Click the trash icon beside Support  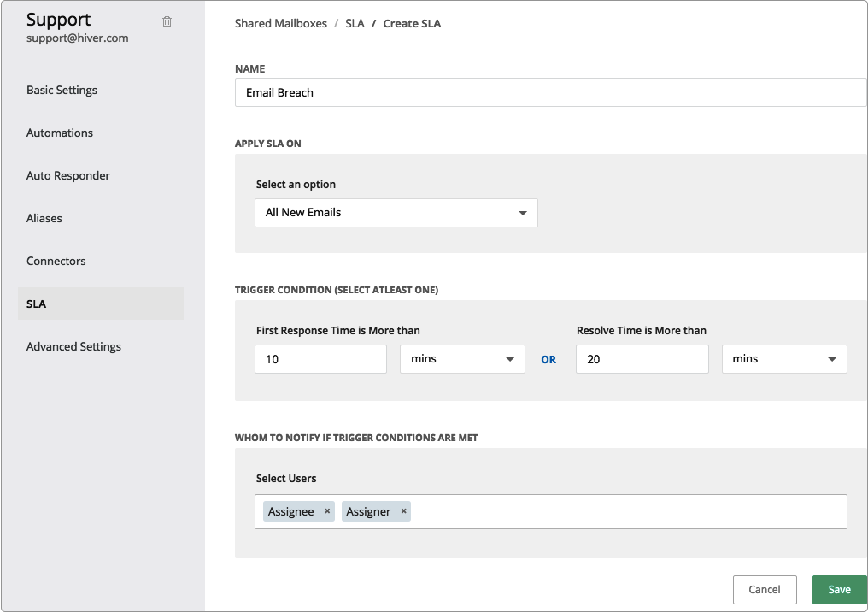(167, 21)
